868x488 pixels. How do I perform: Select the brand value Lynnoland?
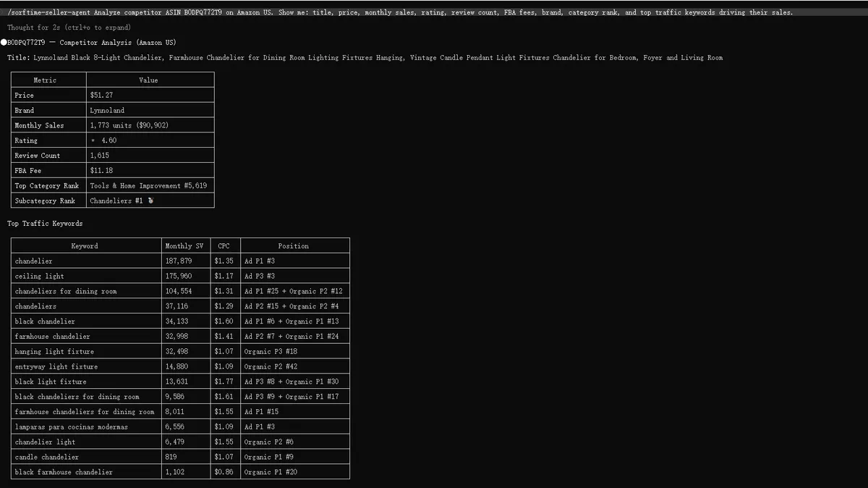[107, 110]
